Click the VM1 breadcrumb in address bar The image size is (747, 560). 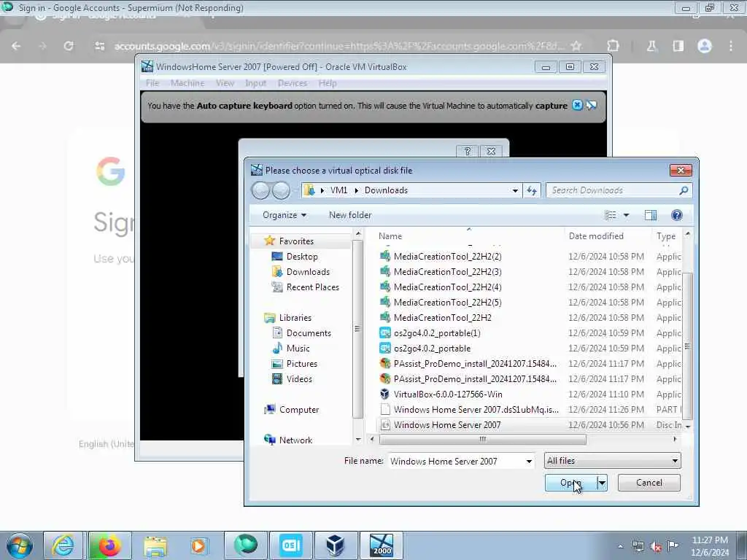tap(338, 190)
